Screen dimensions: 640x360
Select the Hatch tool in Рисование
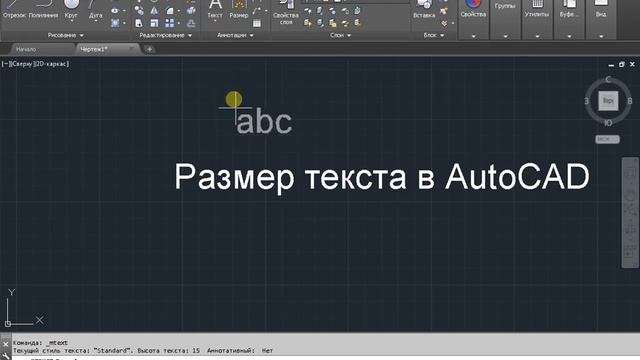pyautogui.click(x=115, y=23)
